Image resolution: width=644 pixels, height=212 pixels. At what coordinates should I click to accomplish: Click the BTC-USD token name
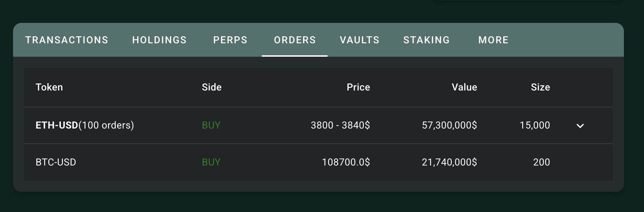pyautogui.click(x=56, y=162)
